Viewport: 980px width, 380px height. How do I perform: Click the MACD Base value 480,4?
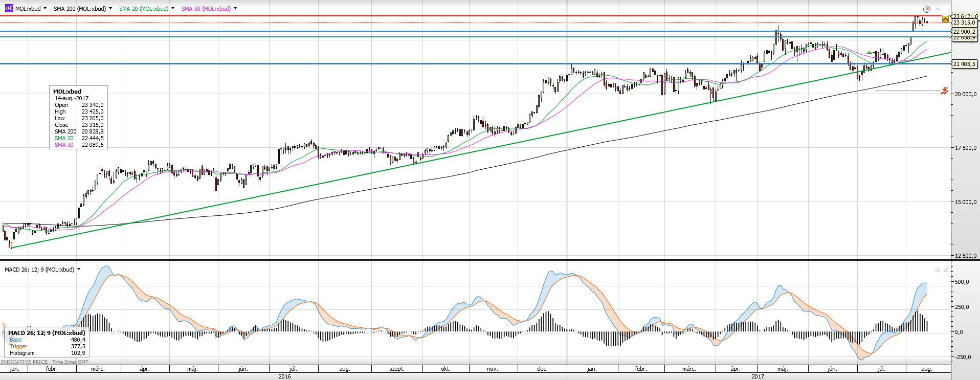click(78, 340)
